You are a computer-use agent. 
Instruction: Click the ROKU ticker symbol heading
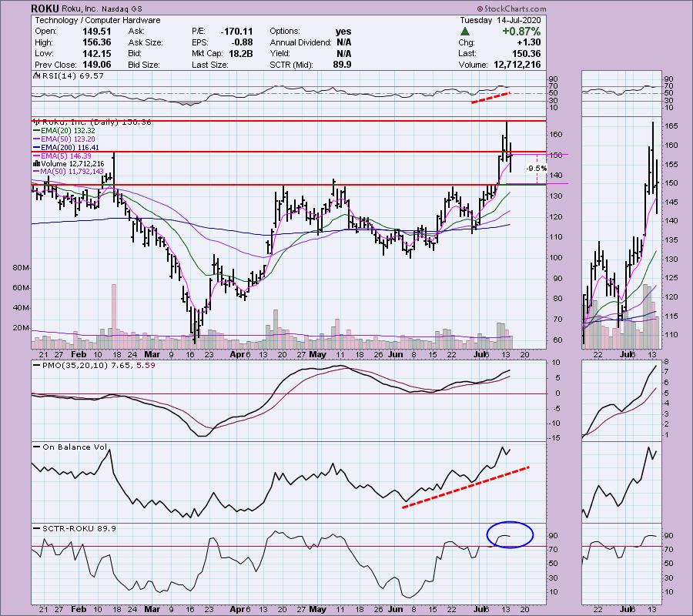pyautogui.click(x=45, y=8)
